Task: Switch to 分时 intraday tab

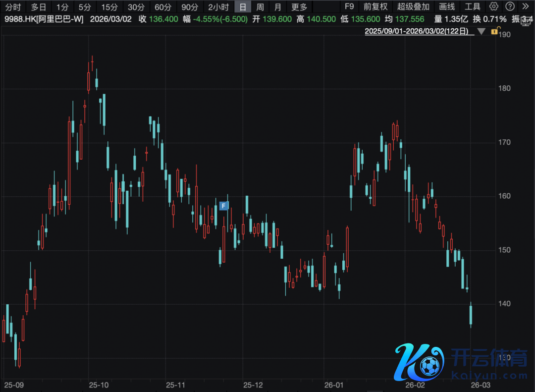Action: (x=13, y=7)
